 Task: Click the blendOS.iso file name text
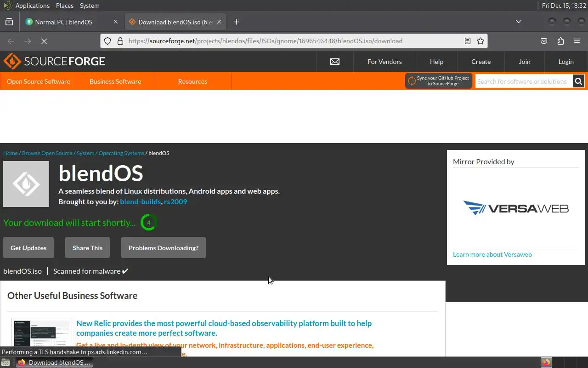point(23,271)
